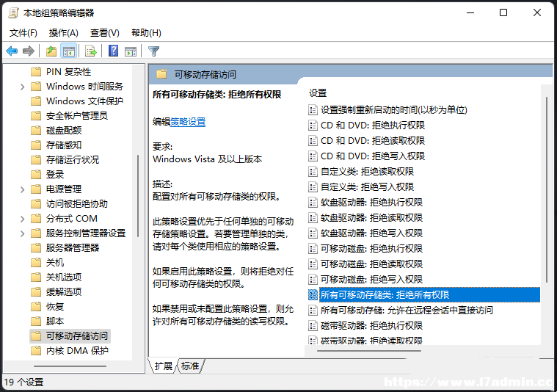557x392 pixels.
Task: Toggle the show/hide action pane icon
Action: (x=131, y=51)
